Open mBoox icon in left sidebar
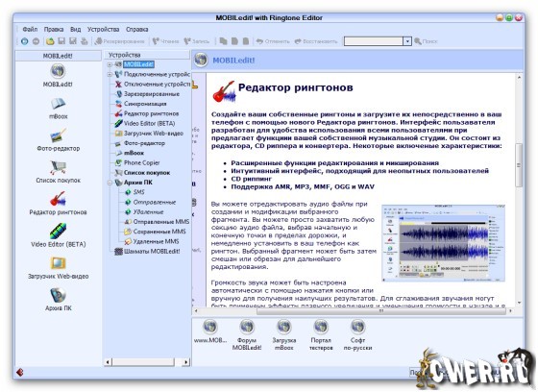 click(x=58, y=104)
